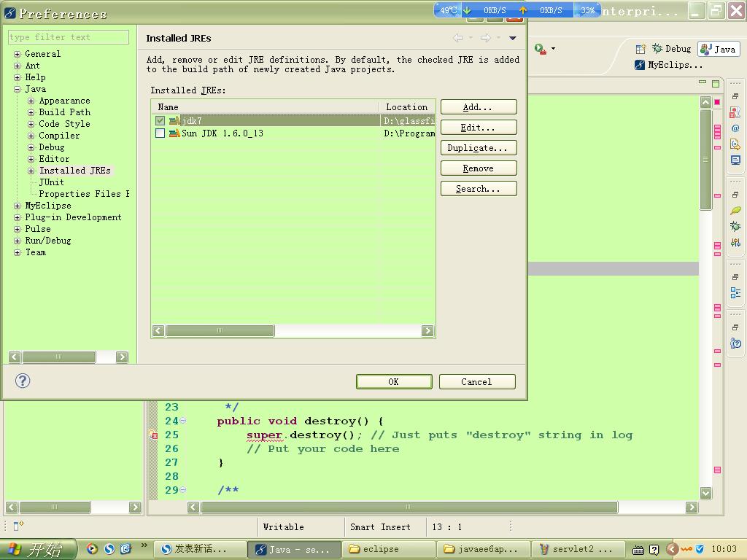Select the Editor item under Java
The width and height of the screenshot is (747, 560).
click(x=54, y=159)
